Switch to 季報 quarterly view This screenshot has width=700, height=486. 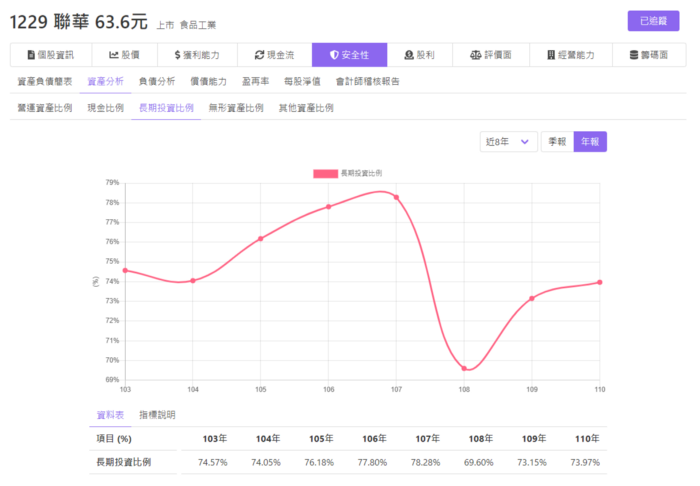pyautogui.click(x=557, y=141)
